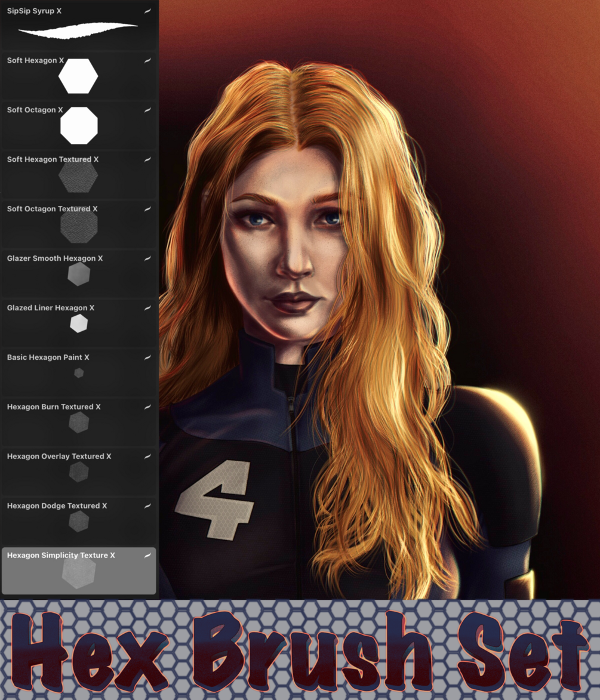Select the Soft Octagon X brush
Viewport: 600px width, 700px height.
[79, 125]
